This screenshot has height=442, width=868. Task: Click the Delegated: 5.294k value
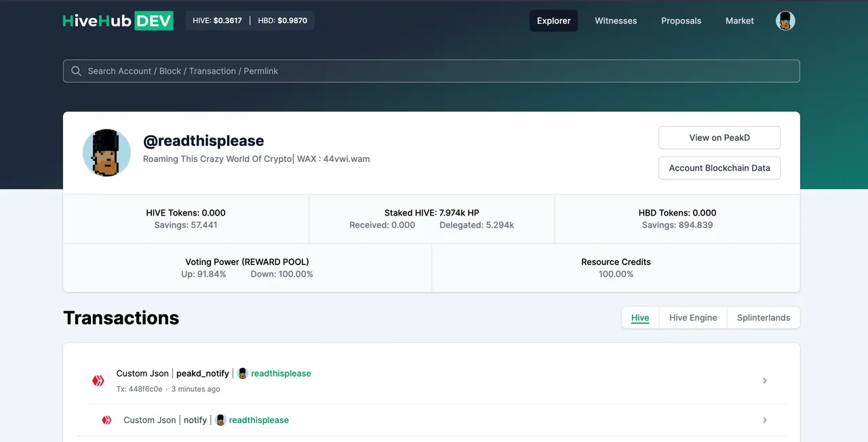(477, 225)
